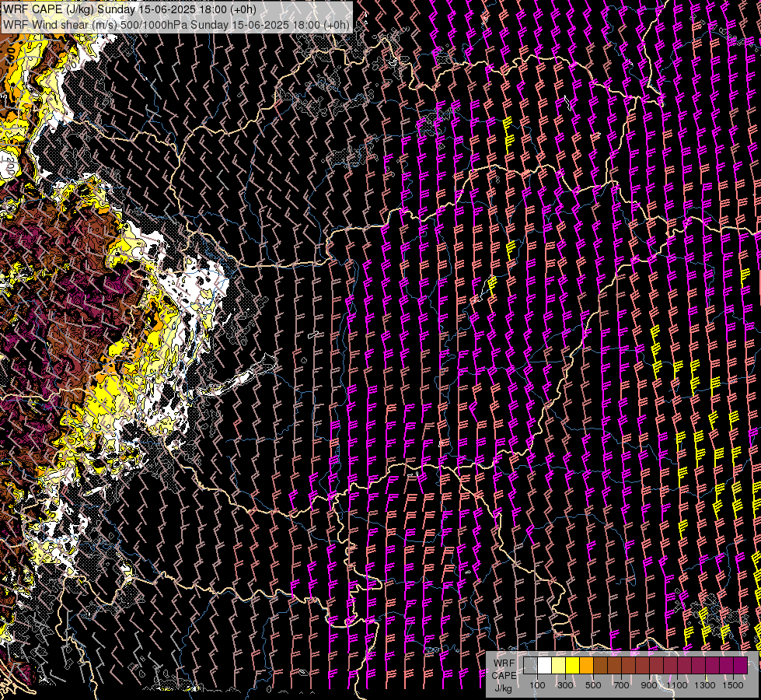The width and height of the screenshot is (761, 700).
Task: Click the legend value '700'
Action: pos(621,685)
